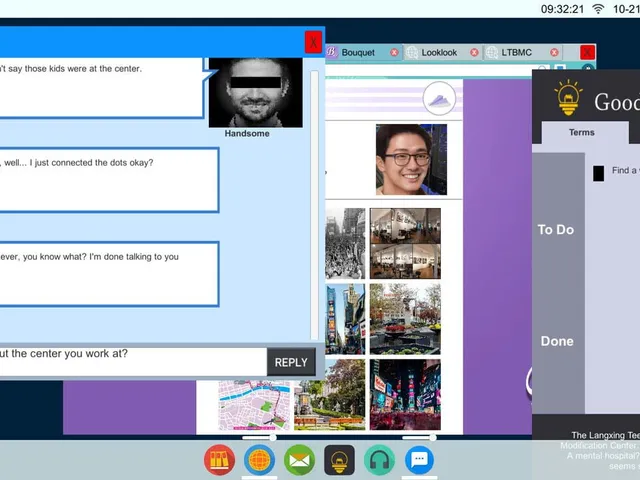Open the Terms tab in hints panel
This screenshot has width=640, height=480.
pos(582,132)
